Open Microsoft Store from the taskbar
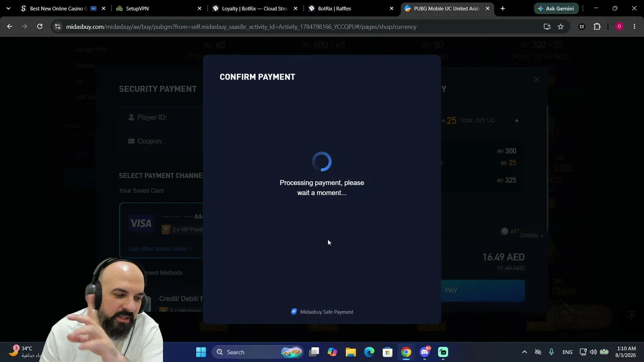Viewport: 644px width, 362px height. pyautogui.click(x=387, y=352)
